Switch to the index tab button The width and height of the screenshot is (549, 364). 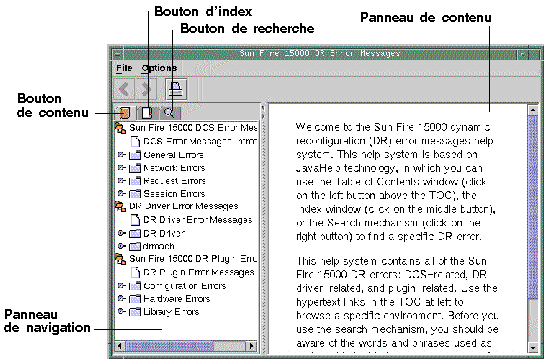pos(147,113)
